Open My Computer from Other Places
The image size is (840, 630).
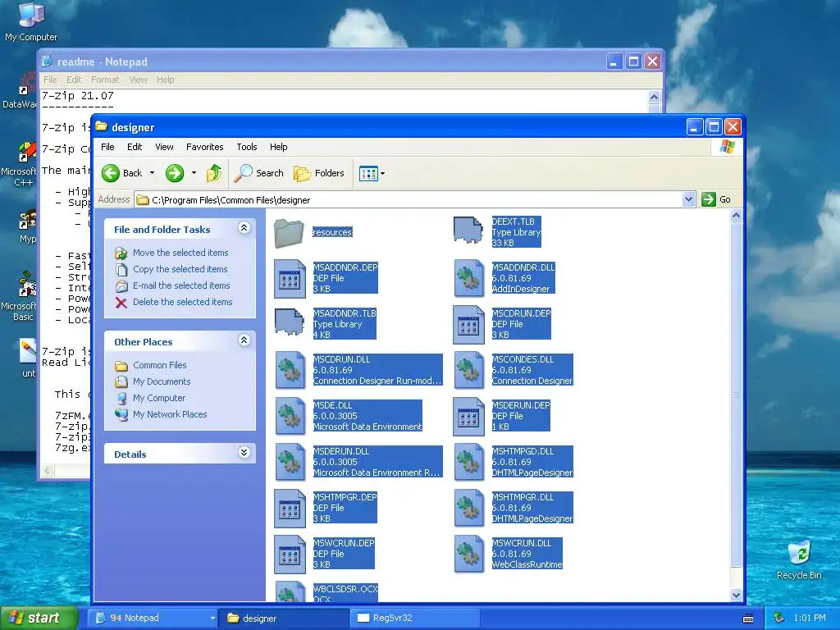(159, 398)
